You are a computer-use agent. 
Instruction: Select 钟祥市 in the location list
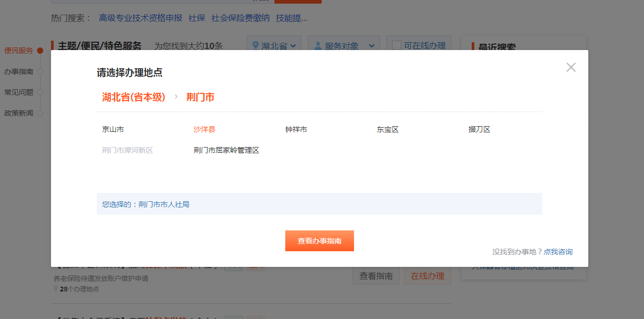click(296, 129)
